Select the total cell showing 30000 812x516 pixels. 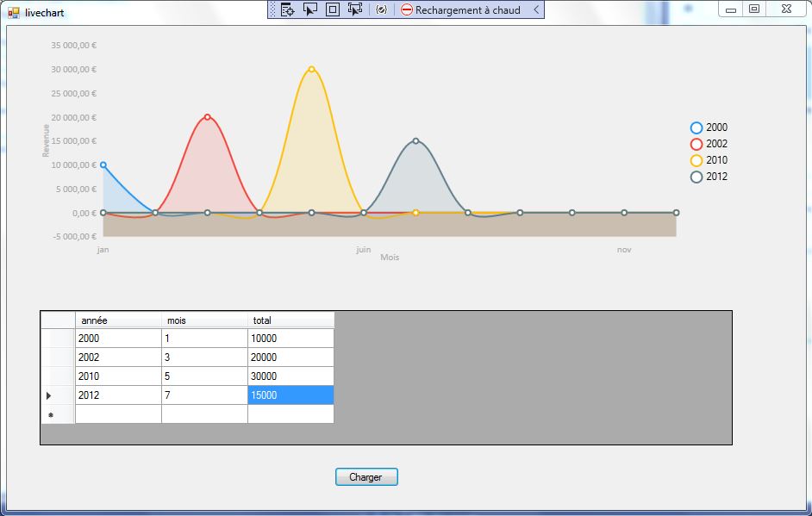(x=290, y=376)
